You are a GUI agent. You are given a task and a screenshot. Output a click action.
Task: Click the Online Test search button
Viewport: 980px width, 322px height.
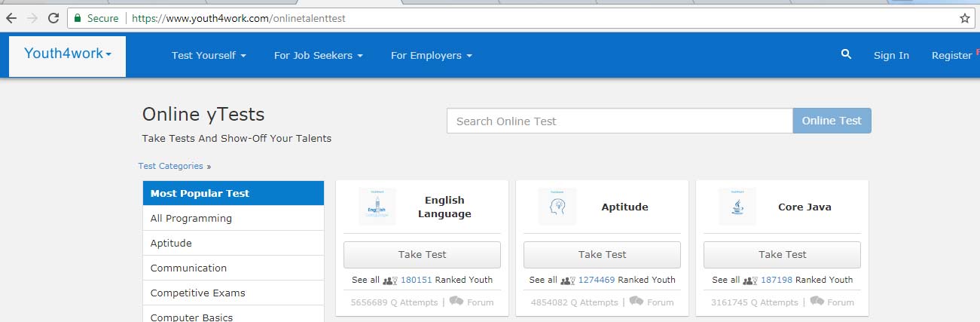coord(832,121)
